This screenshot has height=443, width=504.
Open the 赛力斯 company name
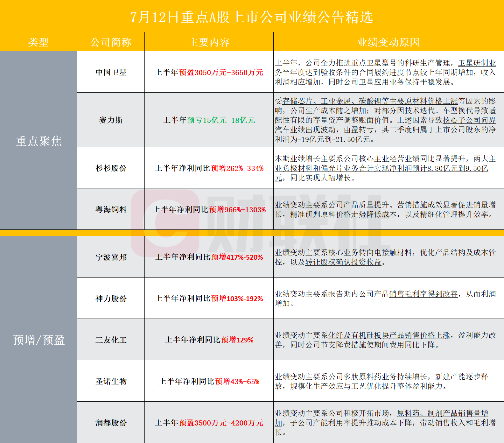click(111, 120)
